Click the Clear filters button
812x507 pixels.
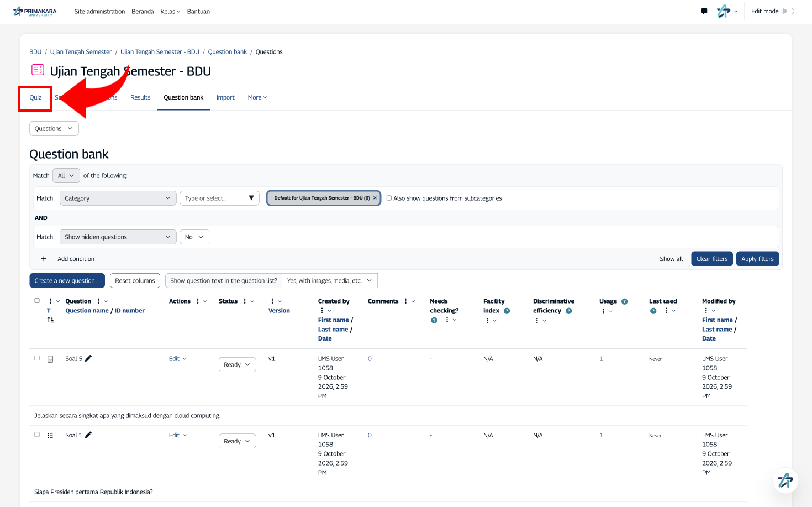[712, 259]
